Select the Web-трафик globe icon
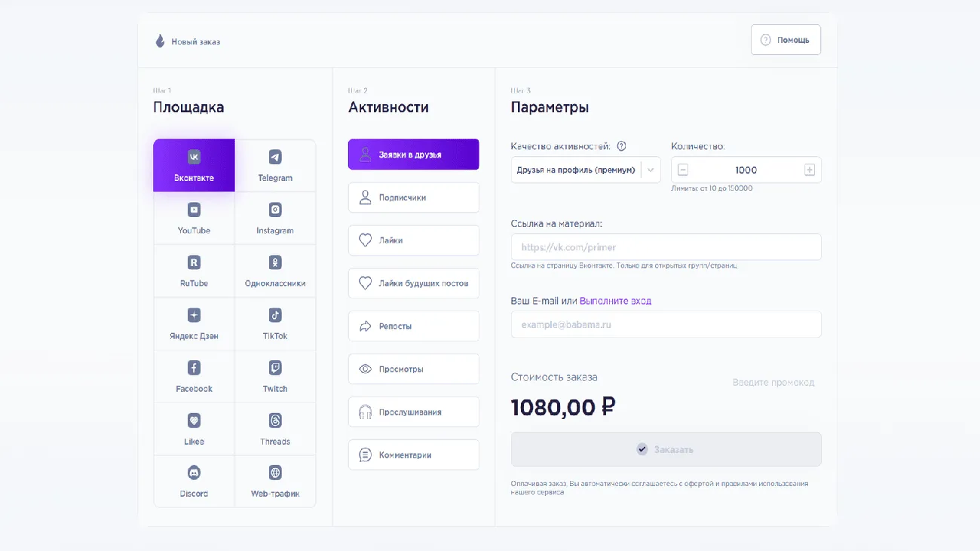 click(x=275, y=473)
